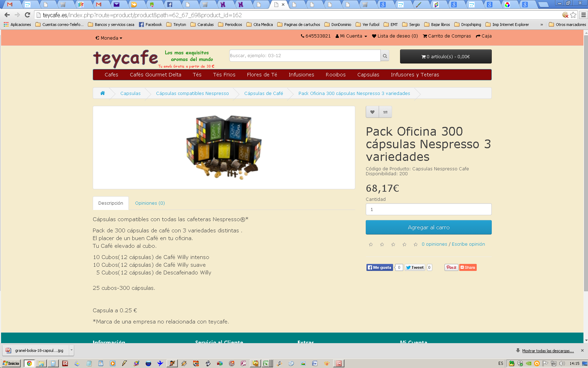Close the downloads bar
588x368 pixels.
(582, 350)
